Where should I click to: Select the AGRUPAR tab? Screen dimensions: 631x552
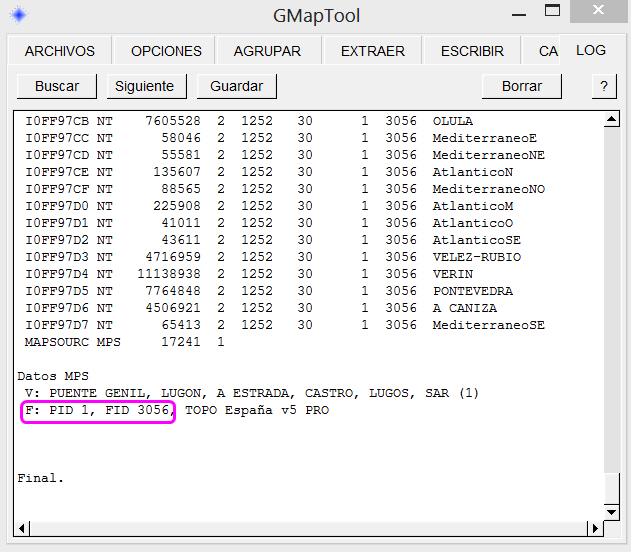[x=267, y=51]
